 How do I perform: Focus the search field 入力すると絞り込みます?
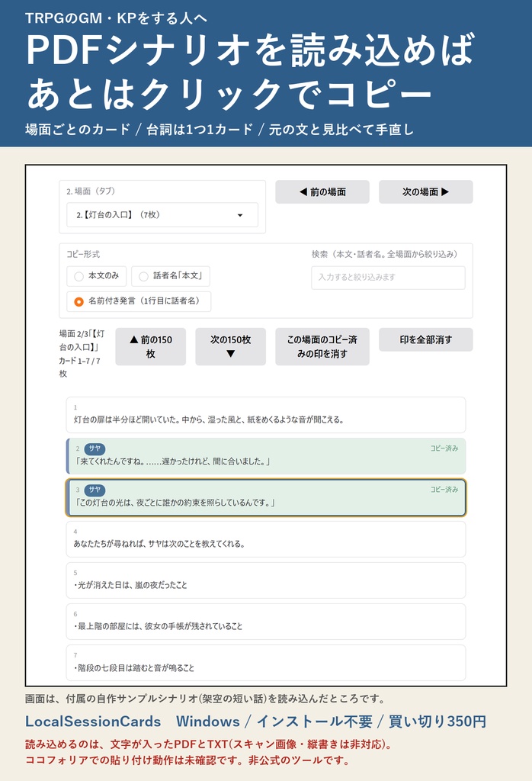(388, 278)
